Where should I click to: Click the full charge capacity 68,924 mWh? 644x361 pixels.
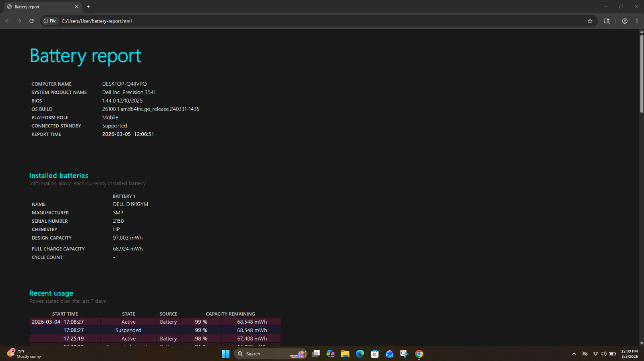(x=128, y=249)
